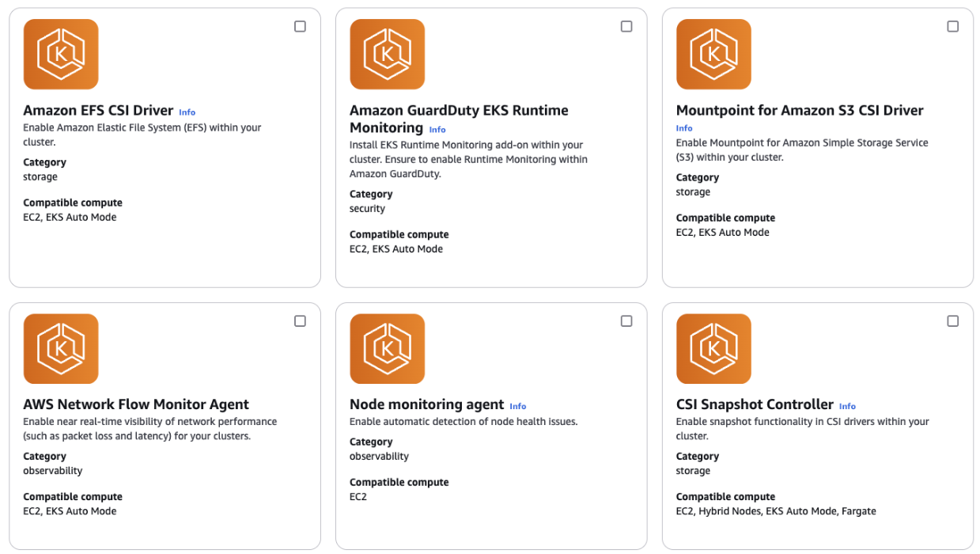Click the Amazon EFS CSI Driver icon

(x=61, y=54)
